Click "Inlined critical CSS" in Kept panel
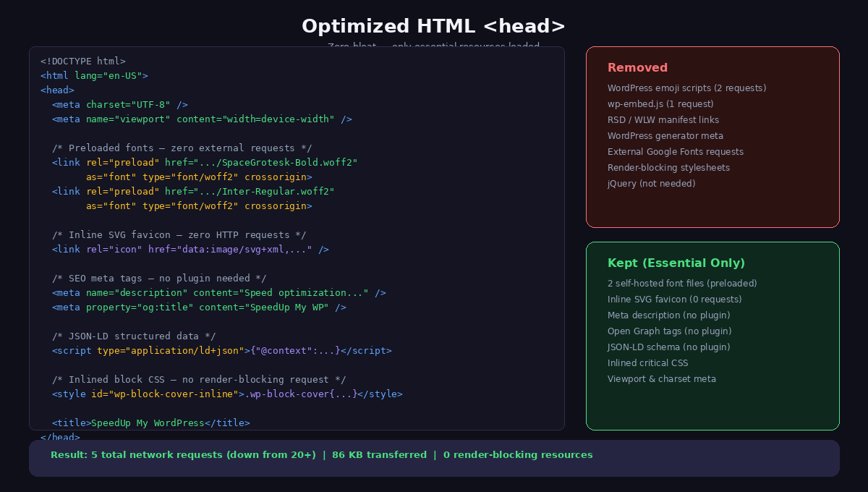Viewport: 868px width, 492px height. (647, 362)
